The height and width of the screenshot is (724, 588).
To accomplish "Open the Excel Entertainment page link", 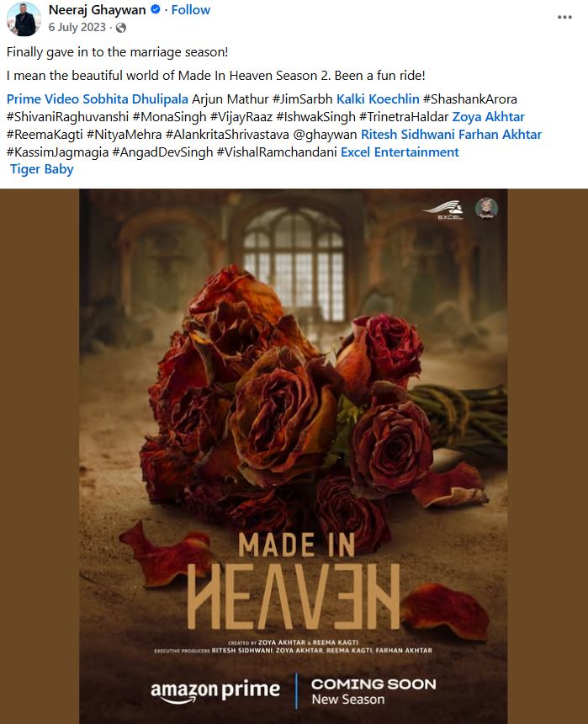I will (x=400, y=152).
